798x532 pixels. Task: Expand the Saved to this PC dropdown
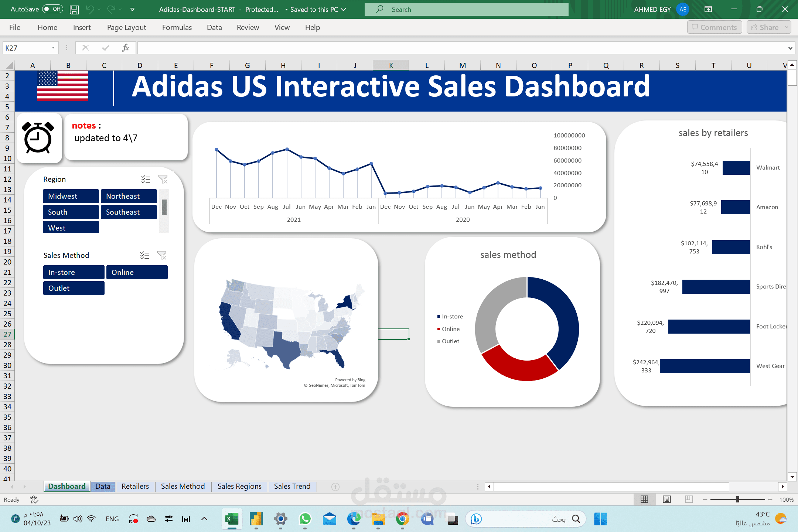[344, 10]
